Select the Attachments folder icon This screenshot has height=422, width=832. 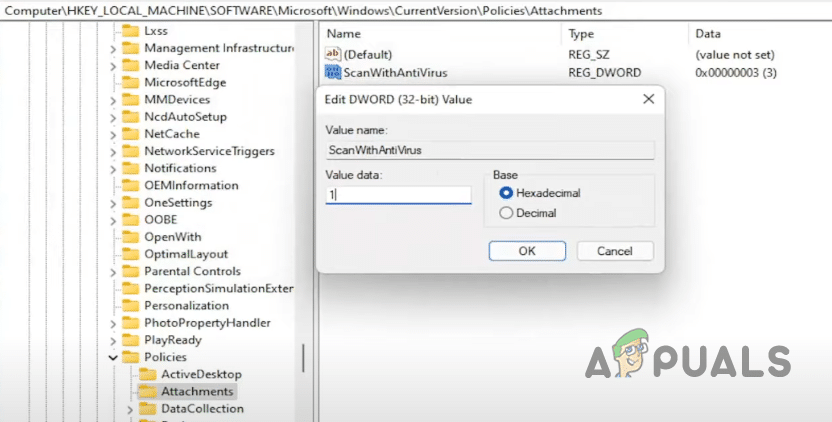coord(148,391)
